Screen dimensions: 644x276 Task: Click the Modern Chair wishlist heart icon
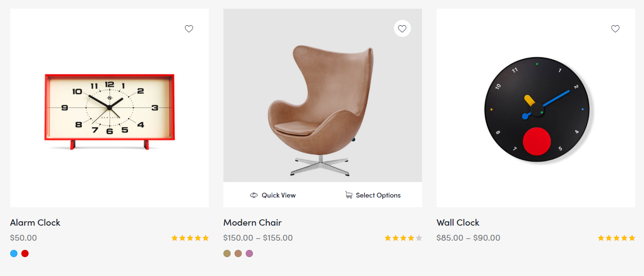pos(402,29)
